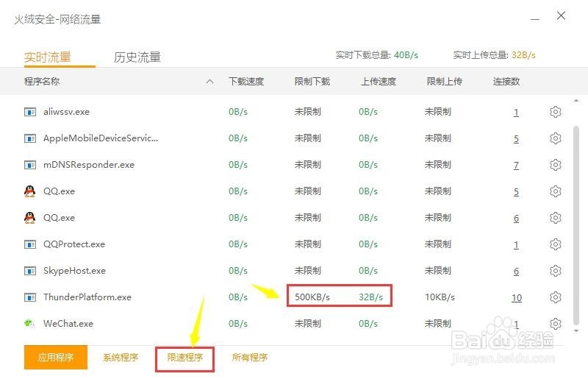Sort by 限制下载 column header
The width and height of the screenshot is (588, 379).
pos(312,81)
